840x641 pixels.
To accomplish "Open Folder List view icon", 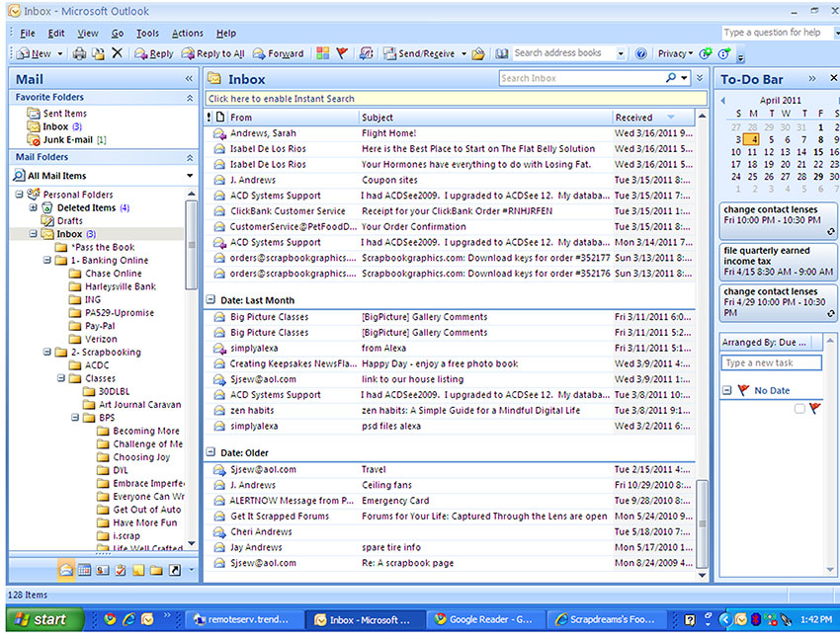I will click(x=156, y=570).
